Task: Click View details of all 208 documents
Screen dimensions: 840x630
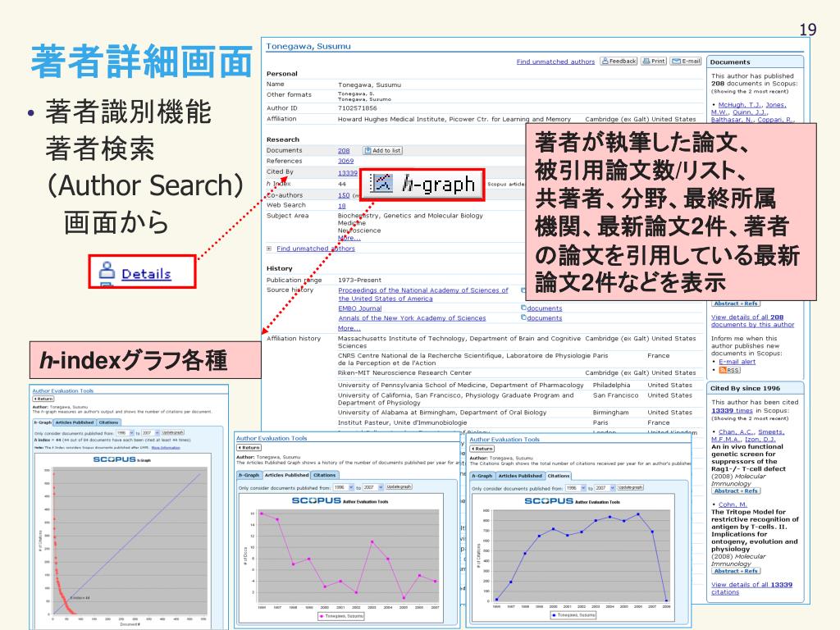Action: [x=753, y=321]
